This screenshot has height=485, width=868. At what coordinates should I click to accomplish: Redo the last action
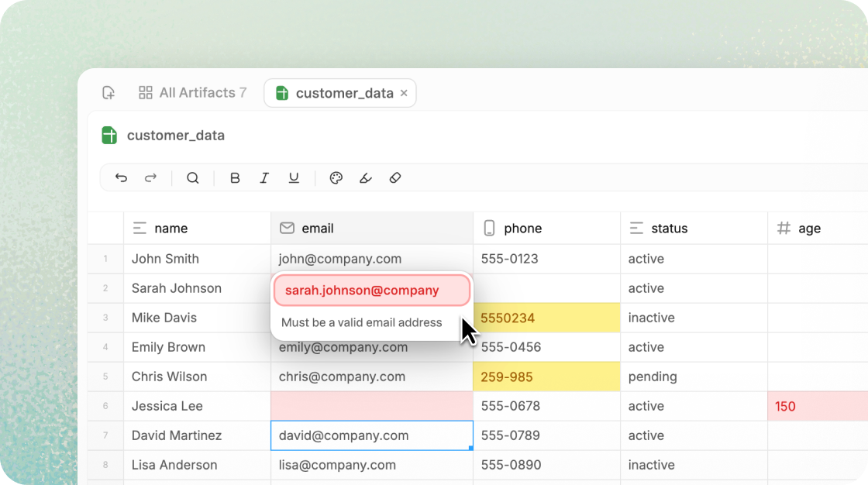pos(150,177)
